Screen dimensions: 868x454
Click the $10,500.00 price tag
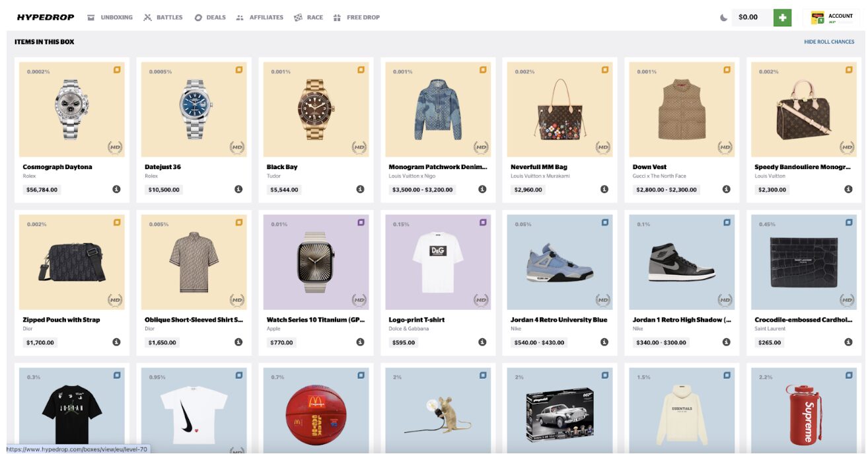tap(163, 190)
